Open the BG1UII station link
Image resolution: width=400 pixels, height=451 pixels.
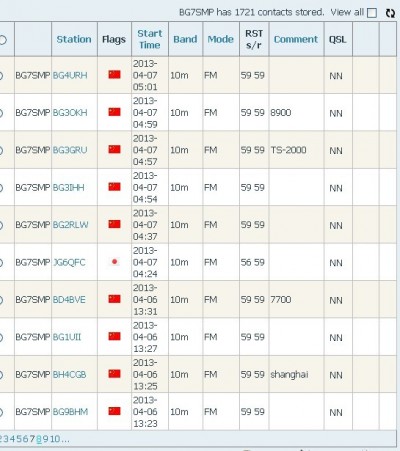pyautogui.click(x=67, y=337)
